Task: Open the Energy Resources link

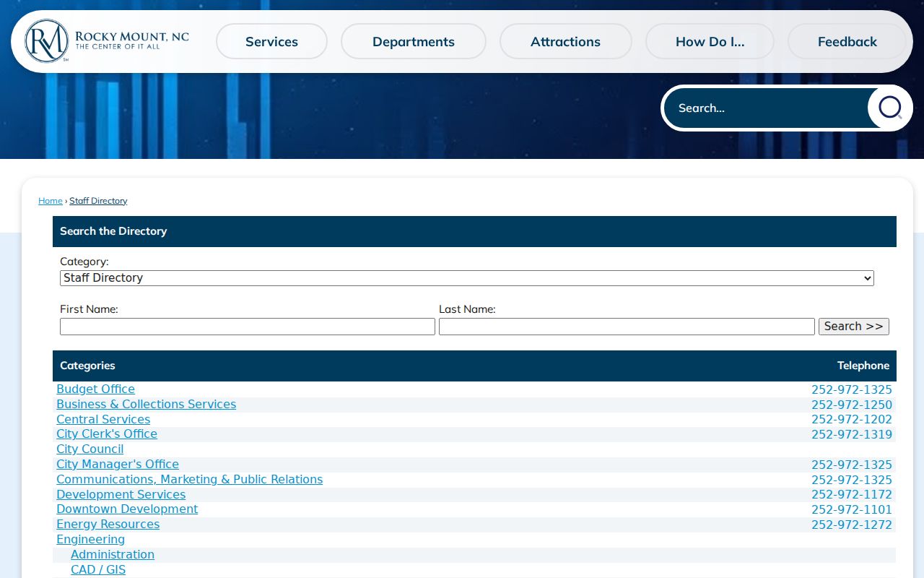Action: 108,525
